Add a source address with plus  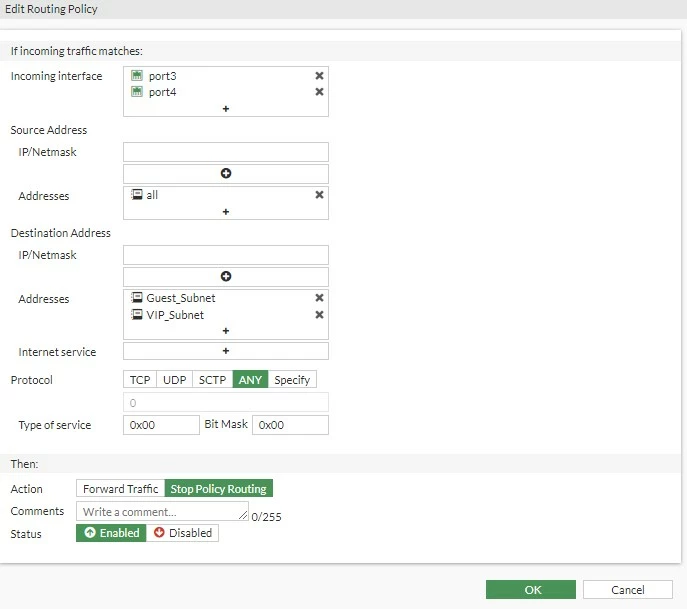(226, 212)
